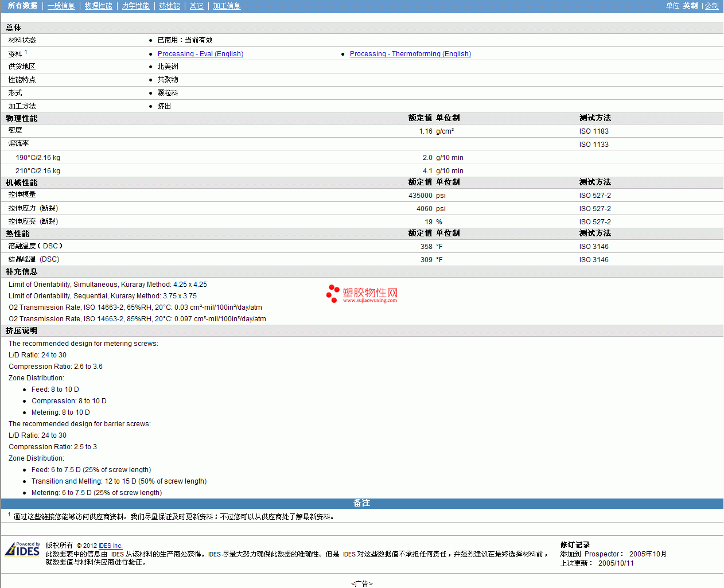
Task: Switch to the 其它 tab
Action: (x=196, y=6)
